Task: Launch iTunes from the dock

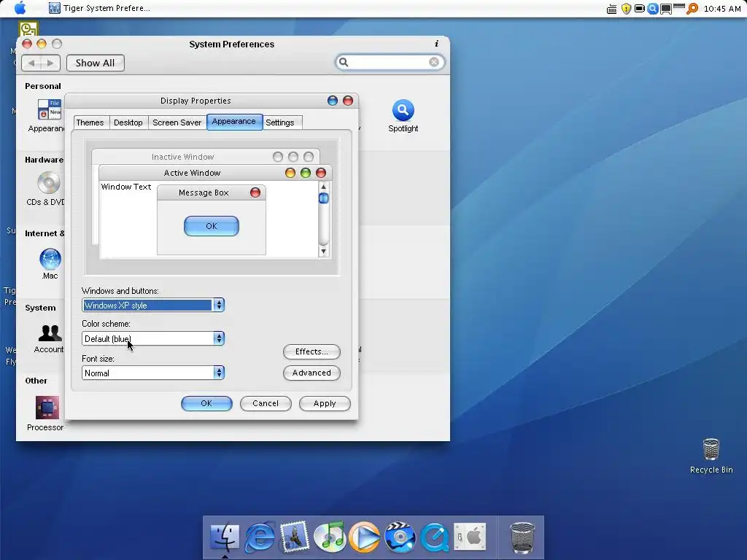Action: pos(330,537)
